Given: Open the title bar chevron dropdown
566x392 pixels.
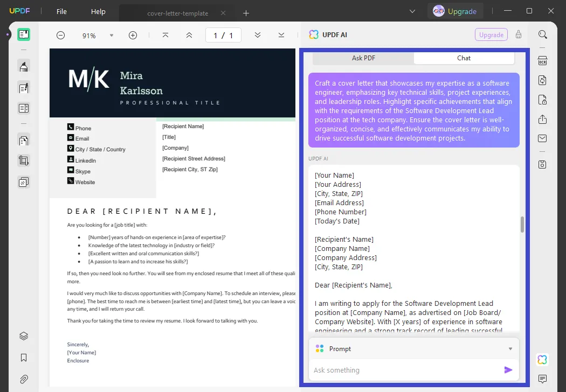Looking at the screenshot, I should pos(412,11).
